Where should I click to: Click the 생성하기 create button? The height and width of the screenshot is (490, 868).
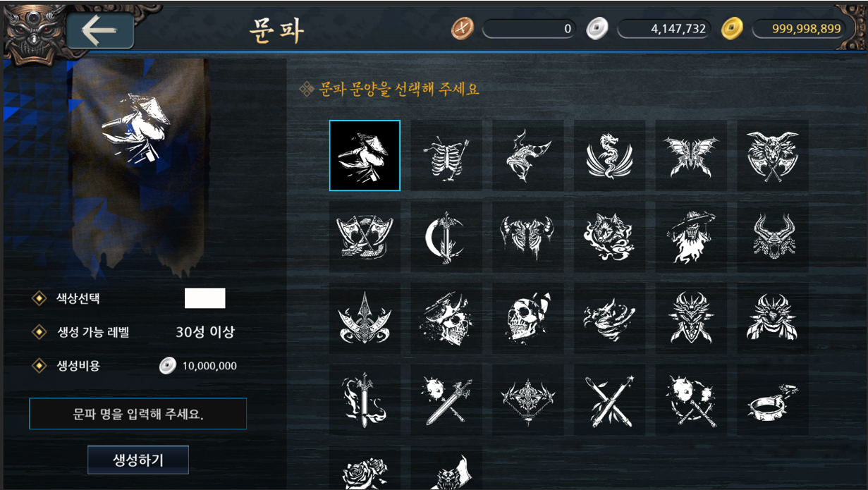138,460
